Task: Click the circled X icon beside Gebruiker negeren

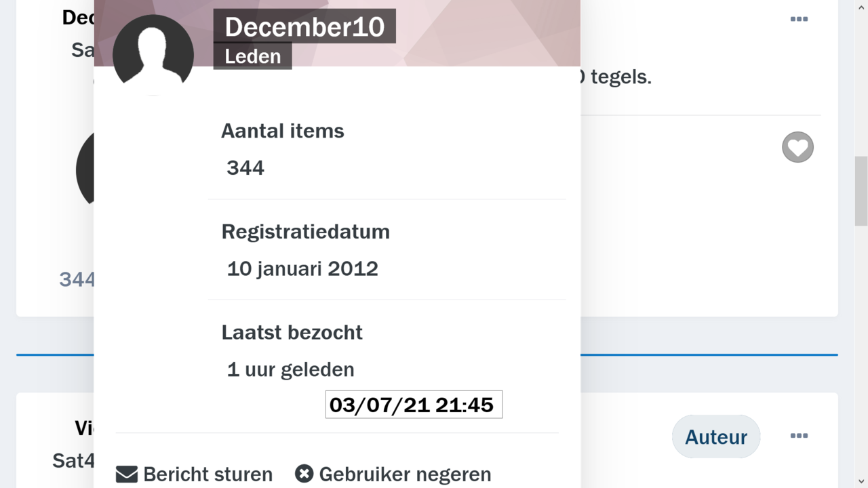Action: (303, 474)
